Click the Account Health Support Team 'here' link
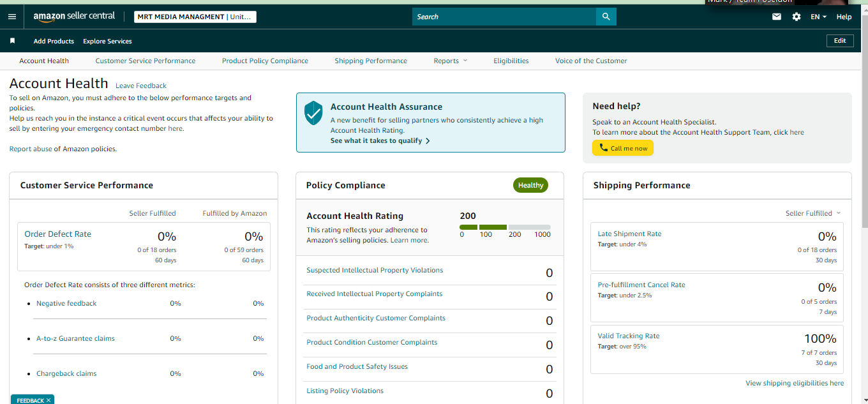Image resolution: width=868 pixels, height=404 pixels. coord(797,132)
